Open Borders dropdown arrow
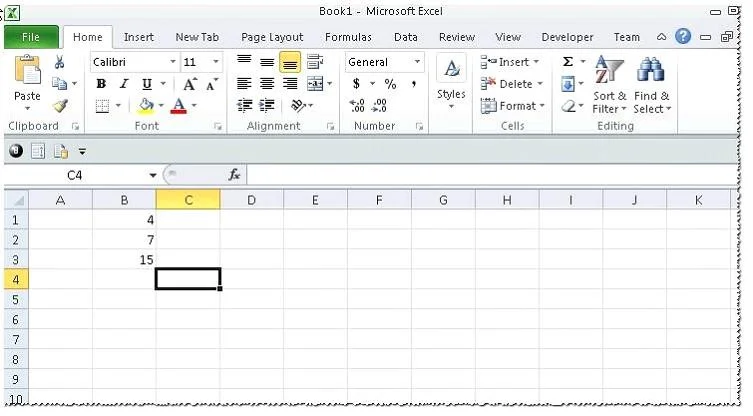This screenshot has height=416, width=753. click(118, 106)
